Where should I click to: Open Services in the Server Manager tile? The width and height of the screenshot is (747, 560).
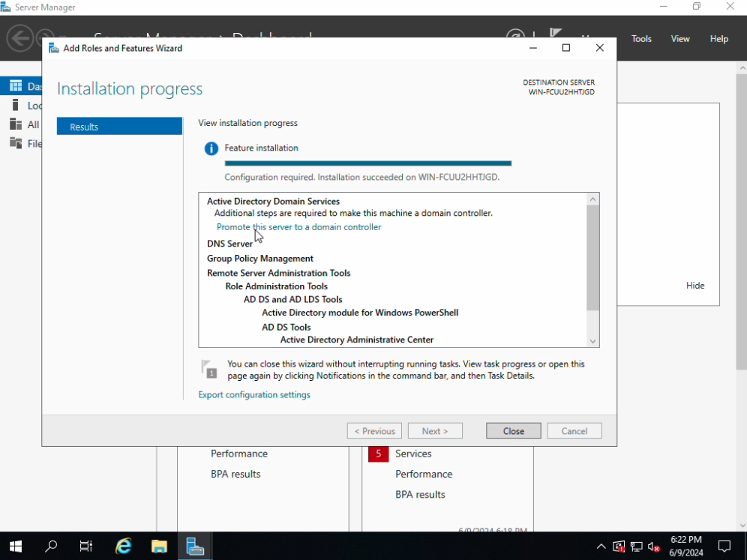click(x=413, y=454)
